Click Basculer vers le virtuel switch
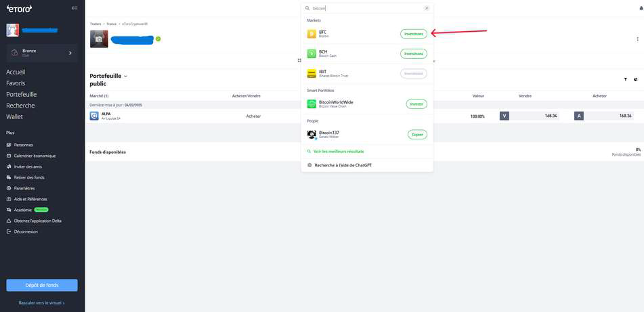 (41, 303)
